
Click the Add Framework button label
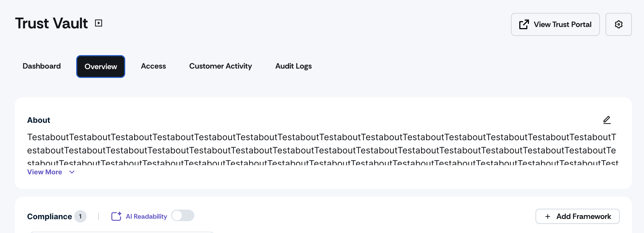click(584, 216)
